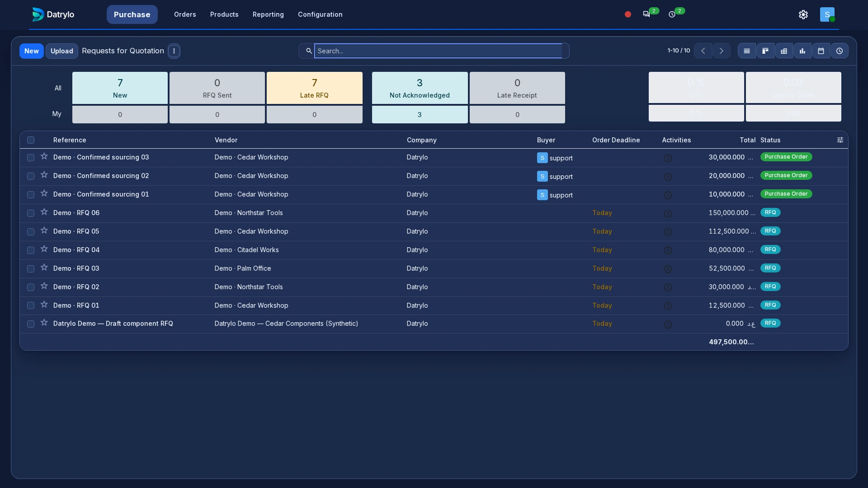
Task: Switch to calendar view
Action: pos(821,51)
